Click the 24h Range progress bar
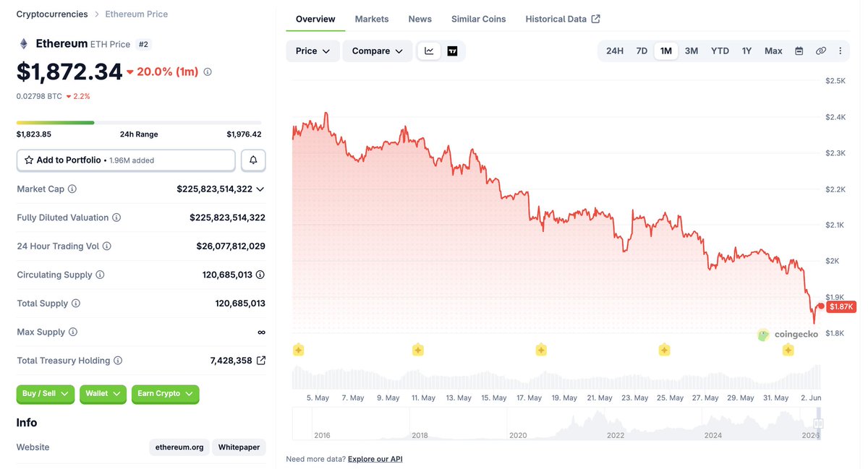The height and width of the screenshot is (469, 868). tap(139, 123)
